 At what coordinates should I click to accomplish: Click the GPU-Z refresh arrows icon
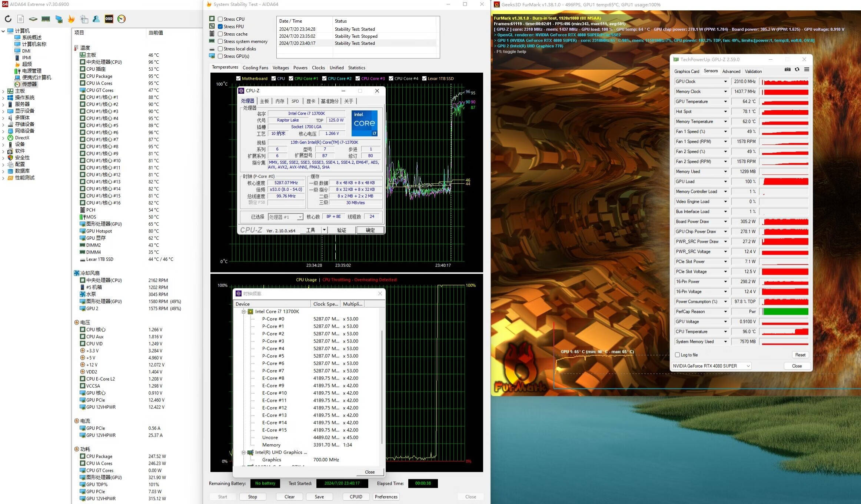[797, 69]
